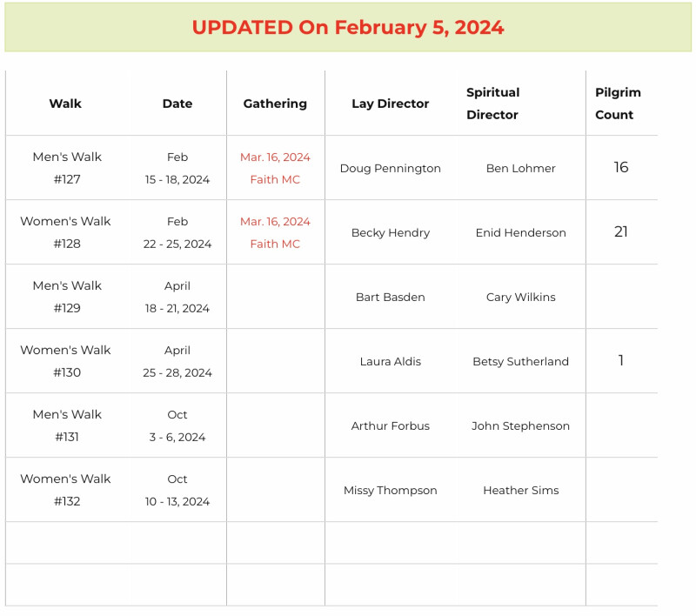
Task: Select the Women's Walk #130 cell
Action: pyautogui.click(x=66, y=361)
